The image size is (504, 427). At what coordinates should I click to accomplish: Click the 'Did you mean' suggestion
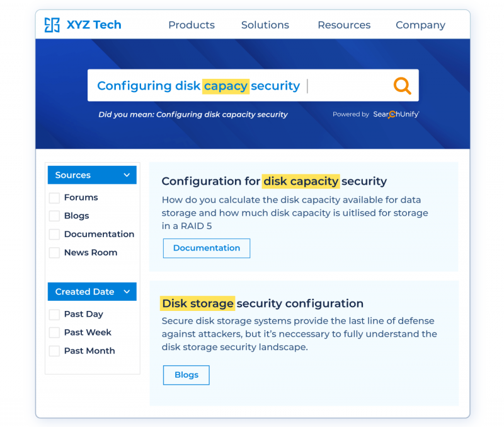[193, 115]
